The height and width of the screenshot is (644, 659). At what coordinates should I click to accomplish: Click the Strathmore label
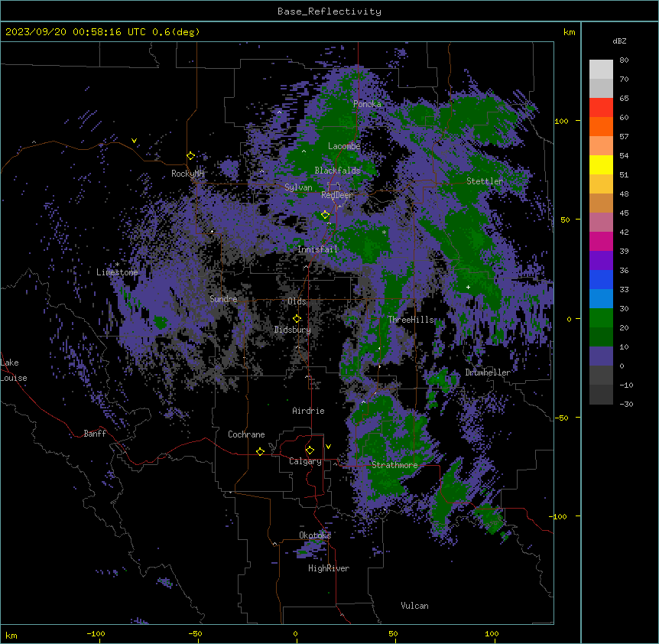point(394,465)
